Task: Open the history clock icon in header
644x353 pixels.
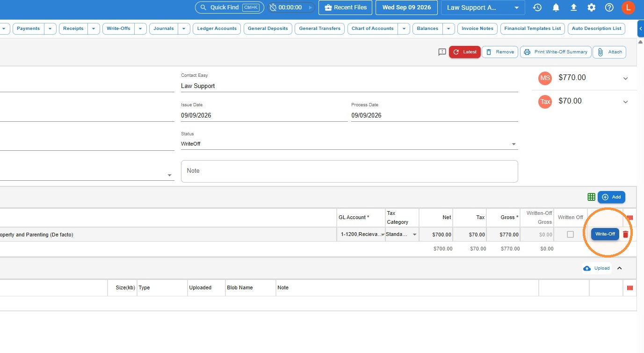Action: (x=537, y=7)
